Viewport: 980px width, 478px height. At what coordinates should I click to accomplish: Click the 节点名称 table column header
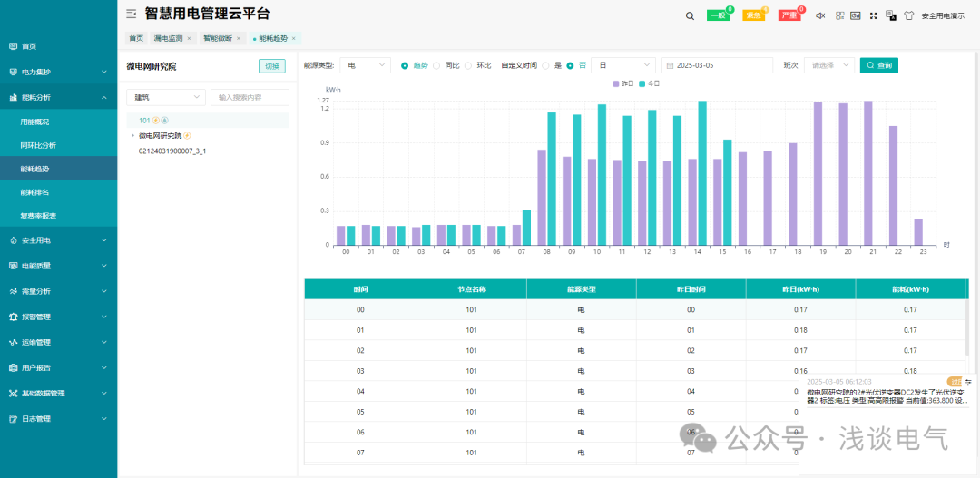point(472,289)
